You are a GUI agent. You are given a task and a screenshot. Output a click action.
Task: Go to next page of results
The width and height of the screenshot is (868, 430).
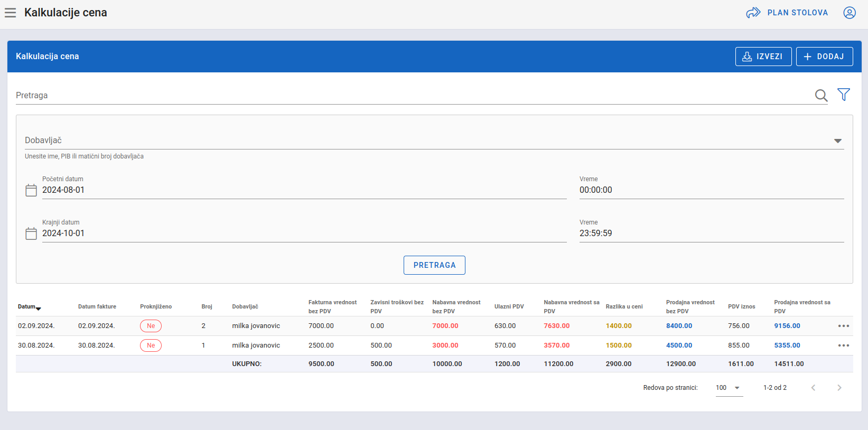tap(839, 388)
